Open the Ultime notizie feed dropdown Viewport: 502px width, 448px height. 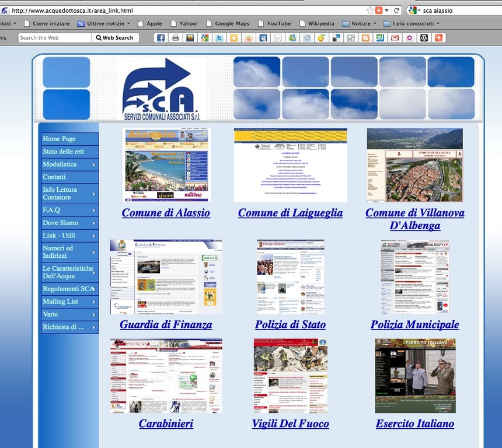pyautogui.click(x=105, y=24)
